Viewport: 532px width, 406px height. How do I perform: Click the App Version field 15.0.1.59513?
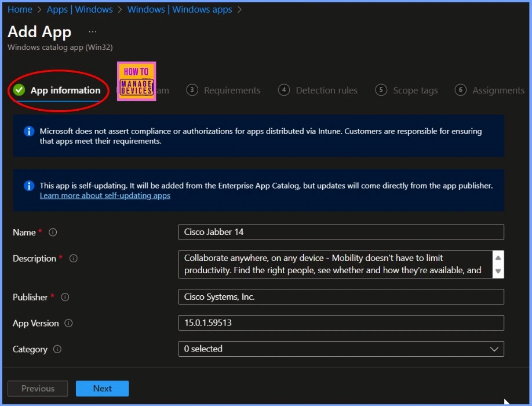(341, 323)
